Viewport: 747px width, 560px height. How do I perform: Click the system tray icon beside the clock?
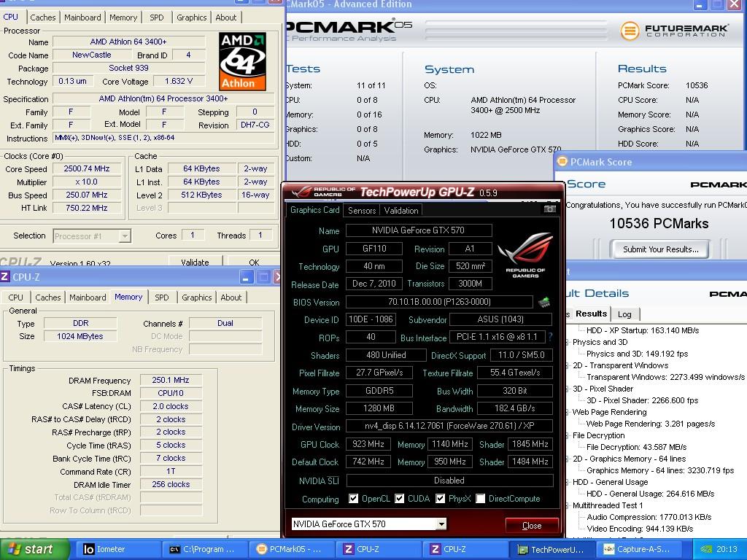pos(706,549)
